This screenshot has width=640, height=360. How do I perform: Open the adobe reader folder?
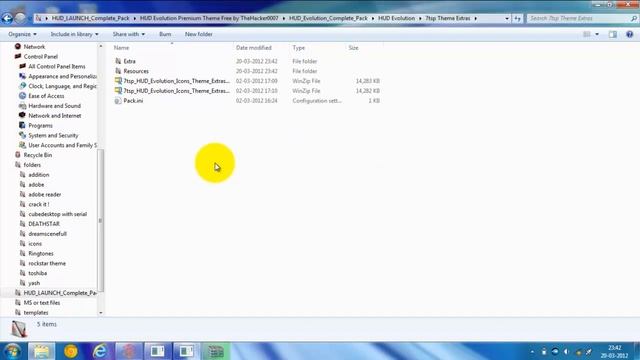coord(44,194)
